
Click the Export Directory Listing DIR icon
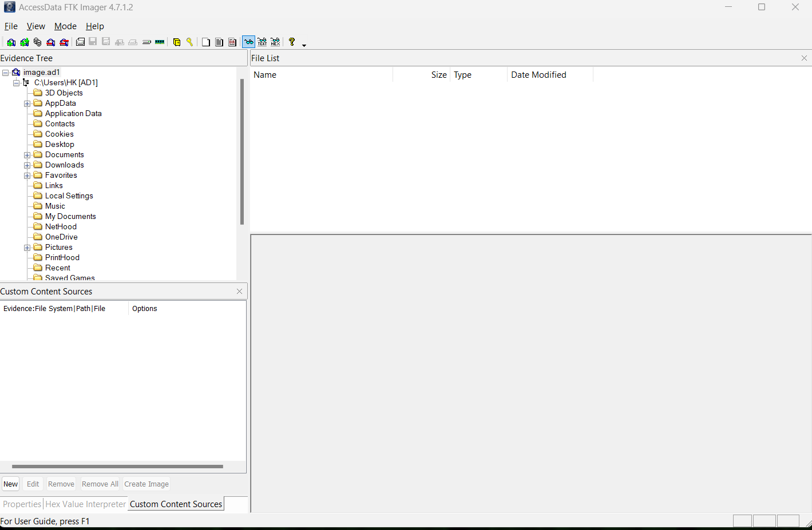(x=232, y=42)
